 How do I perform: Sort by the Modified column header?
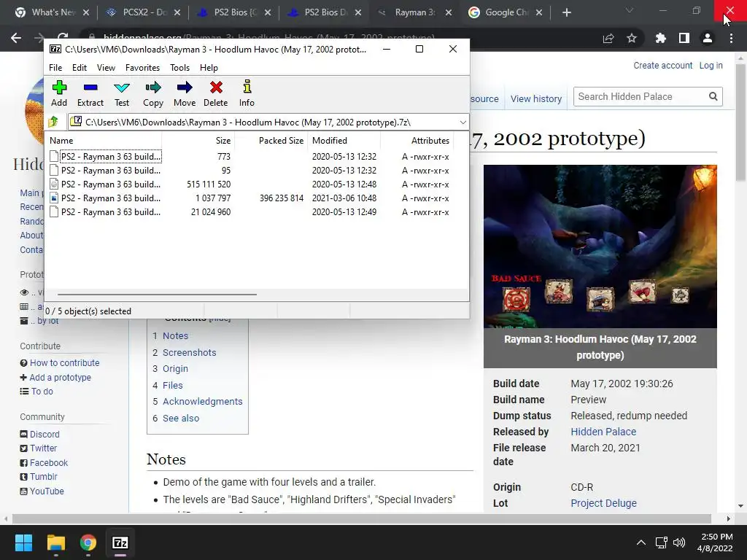click(x=344, y=141)
